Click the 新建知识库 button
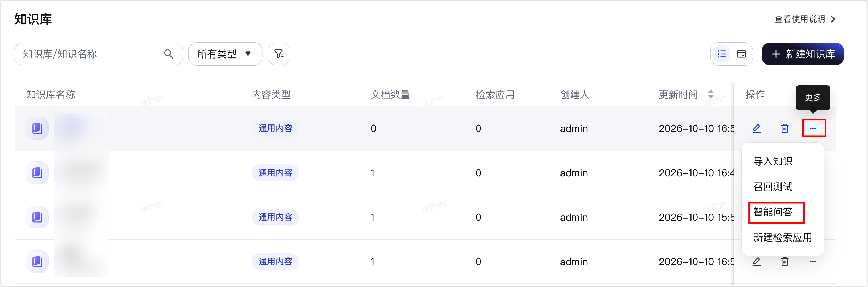The image size is (868, 287). tap(802, 54)
